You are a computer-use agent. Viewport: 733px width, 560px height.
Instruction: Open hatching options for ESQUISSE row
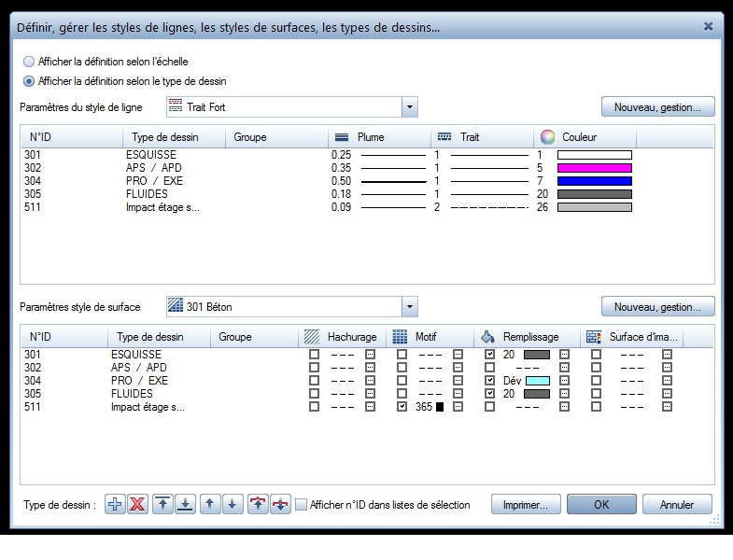point(371,355)
